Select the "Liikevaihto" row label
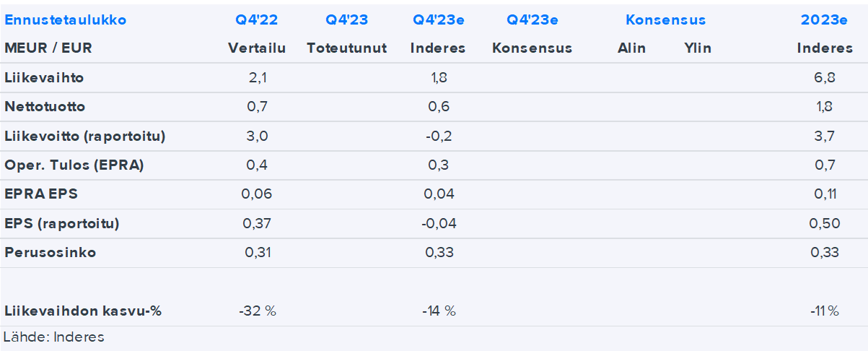 [x=44, y=77]
